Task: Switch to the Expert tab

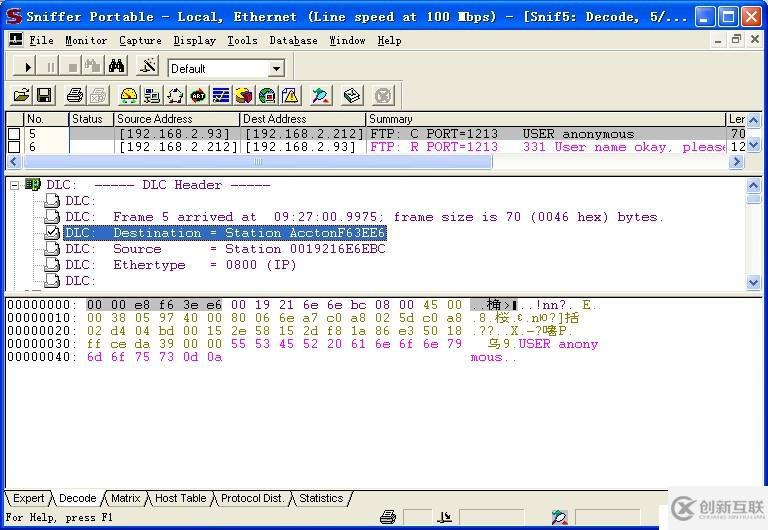Action: point(28,498)
